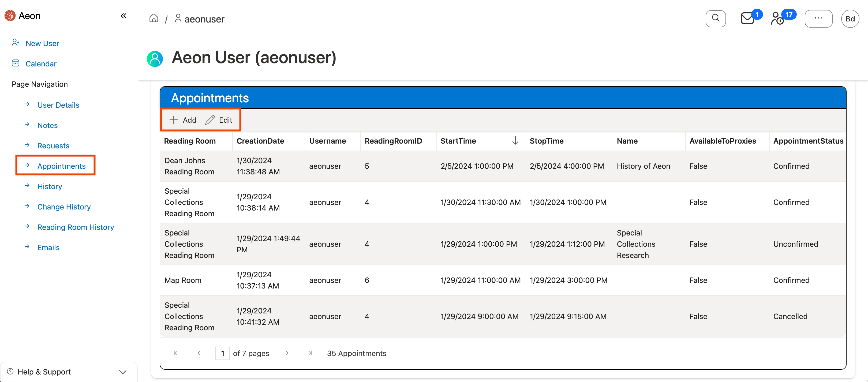Screen dimensions: 868x382
Task: Click the Add appointment button
Action: (183, 119)
